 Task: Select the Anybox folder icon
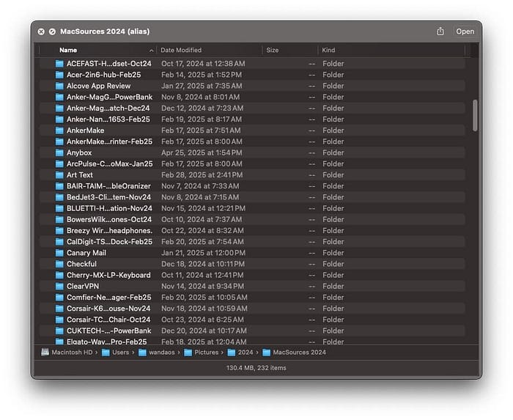pyautogui.click(x=59, y=152)
